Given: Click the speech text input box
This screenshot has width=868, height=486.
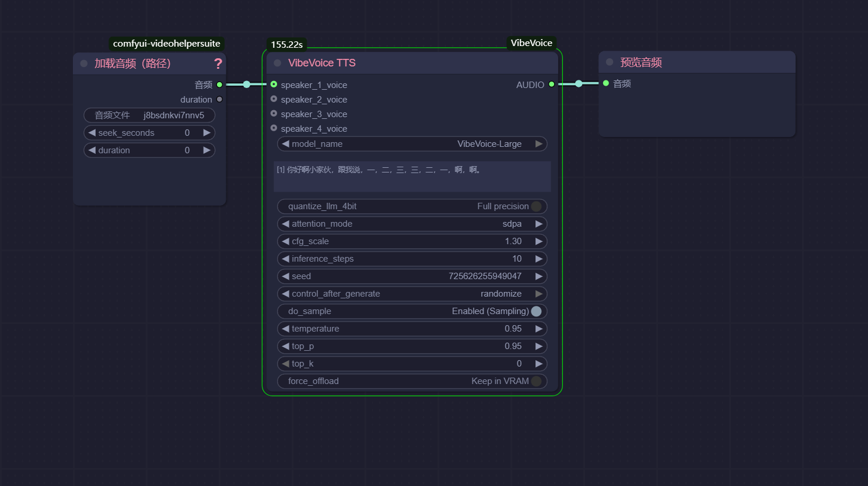Looking at the screenshot, I should point(412,177).
